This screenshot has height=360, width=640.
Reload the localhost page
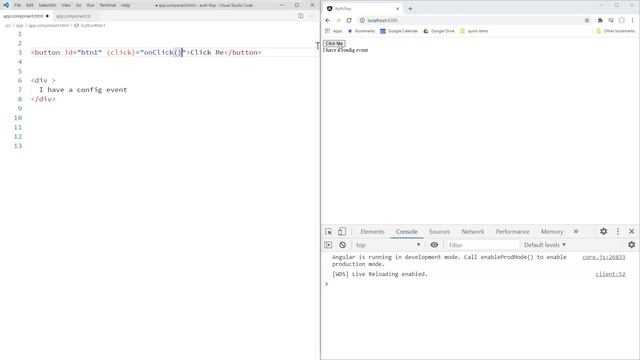point(349,20)
